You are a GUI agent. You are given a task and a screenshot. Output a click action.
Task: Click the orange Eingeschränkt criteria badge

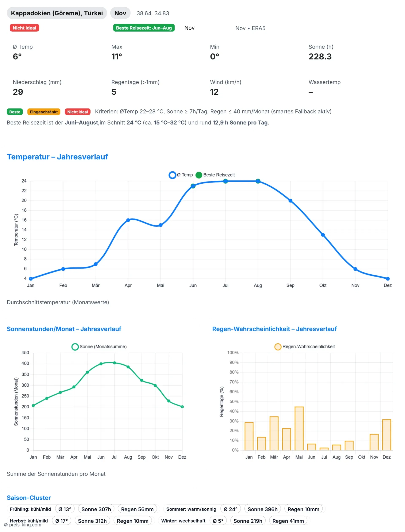tap(44, 112)
